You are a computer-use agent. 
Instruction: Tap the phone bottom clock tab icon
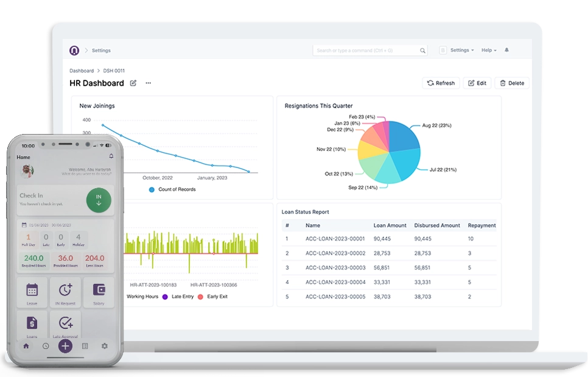click(46, 346)
